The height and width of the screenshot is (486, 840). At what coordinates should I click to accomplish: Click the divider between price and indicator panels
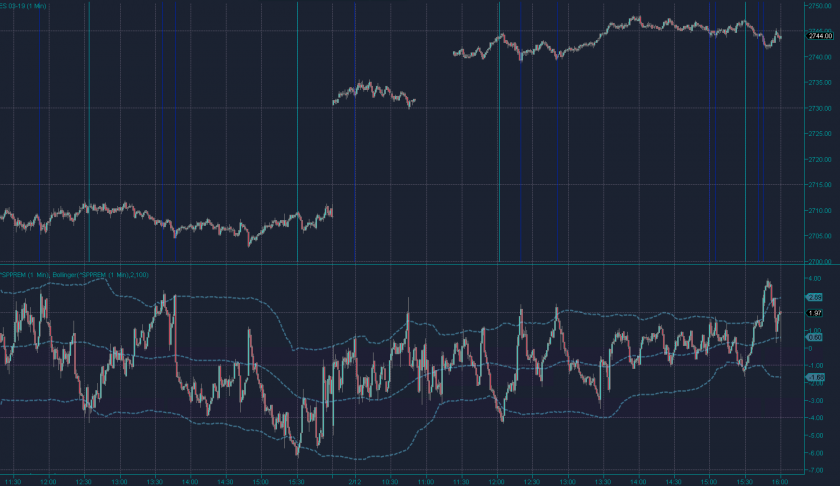400,265
